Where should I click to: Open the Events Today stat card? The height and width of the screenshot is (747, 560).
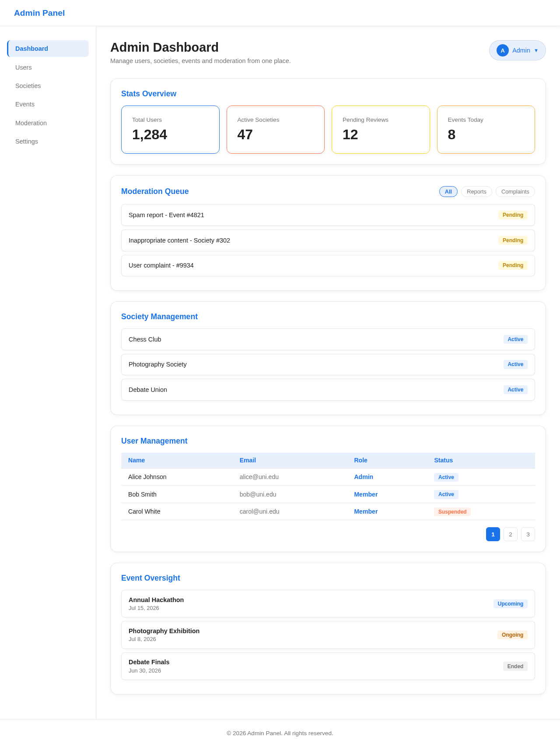point(486,130)
